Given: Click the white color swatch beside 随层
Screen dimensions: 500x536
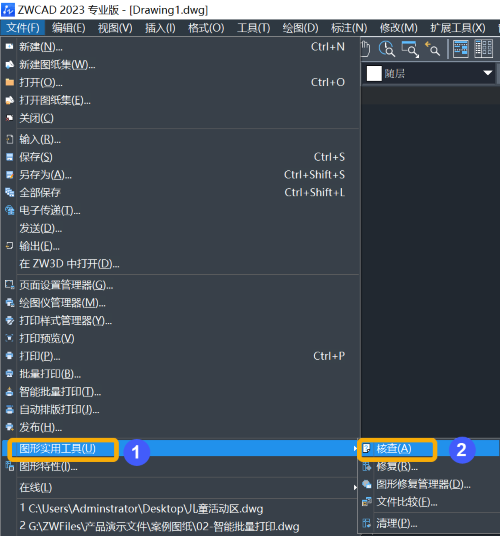Looking at the screenshot, I should click(x=374, y=73).
